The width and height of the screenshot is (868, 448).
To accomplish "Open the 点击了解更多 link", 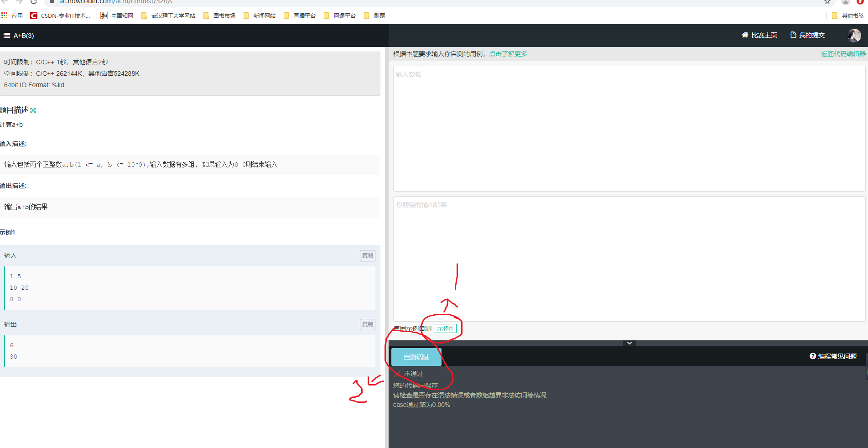I will [x=508, y=54].
